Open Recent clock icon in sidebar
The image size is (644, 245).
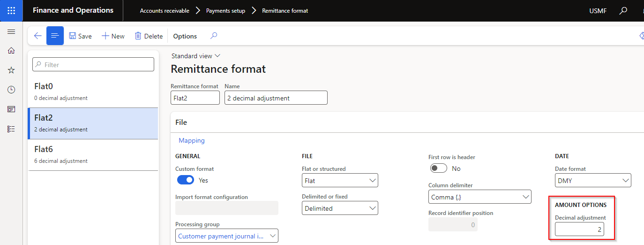(11, 90)
